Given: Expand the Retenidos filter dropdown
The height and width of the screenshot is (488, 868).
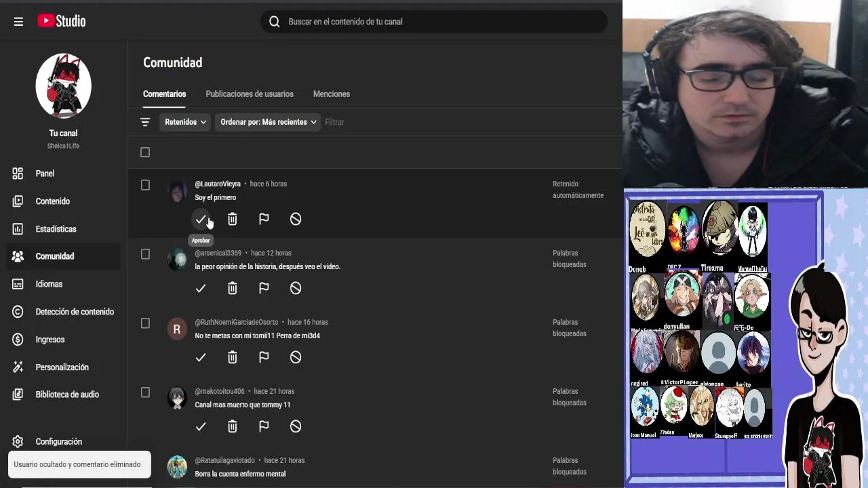Looking at the screenshot, I should 185,122.
